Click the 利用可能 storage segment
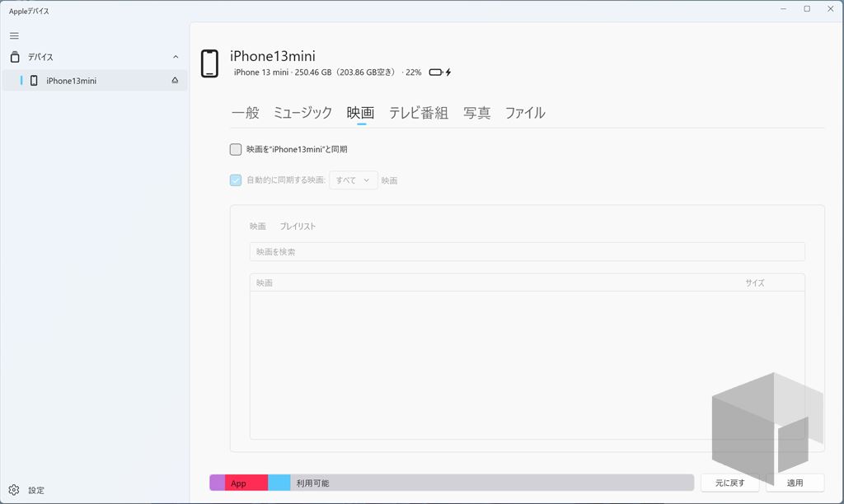Image resolution: width=844 pixels, height=504 pixels. pos(492,483)
